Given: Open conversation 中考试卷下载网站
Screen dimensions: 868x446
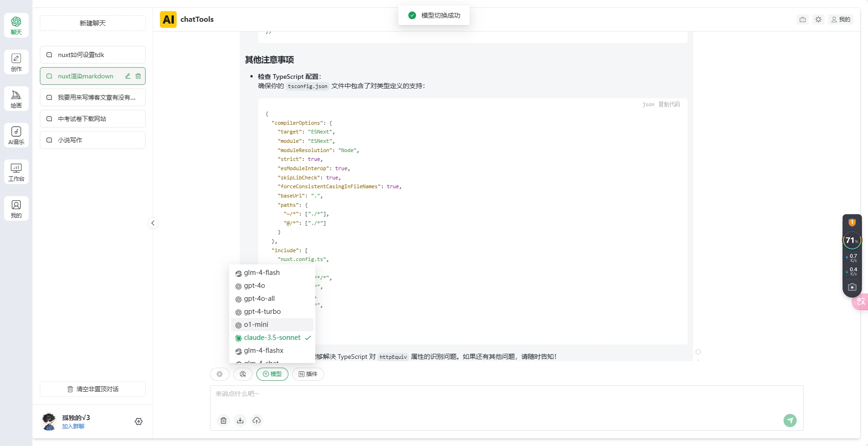Looking at the screenshot, I should (x=93, y=119).
